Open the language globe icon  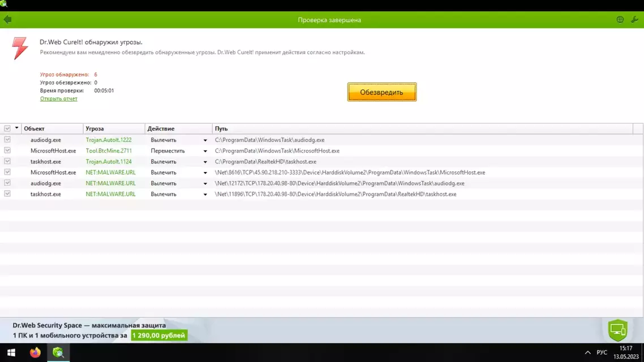[620, 20]
